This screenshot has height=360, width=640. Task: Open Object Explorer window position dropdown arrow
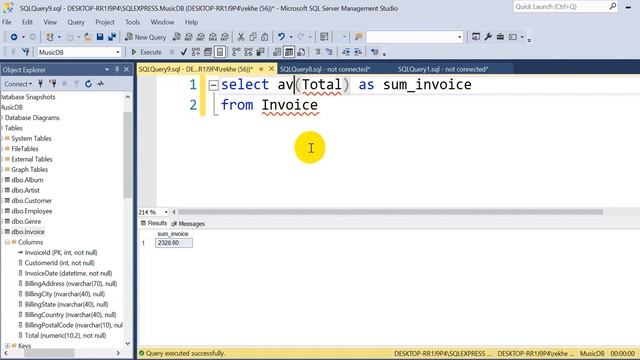(107, 70)
